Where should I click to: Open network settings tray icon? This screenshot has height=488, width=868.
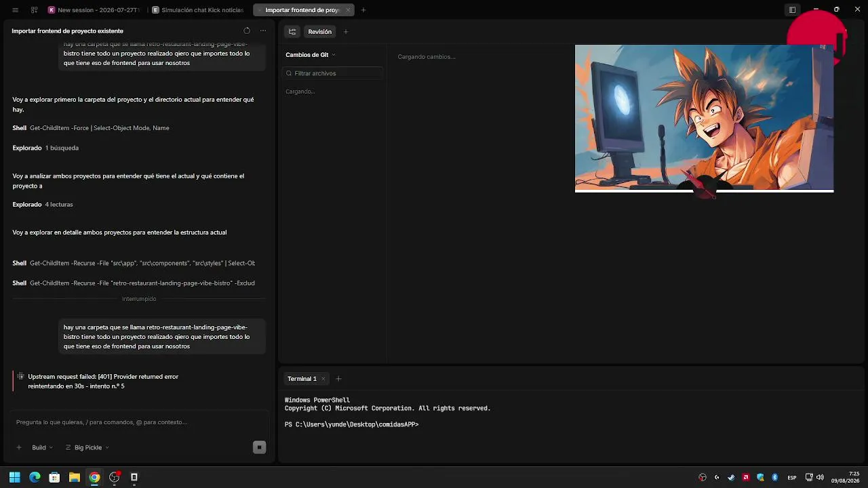[x=809, y=477]
